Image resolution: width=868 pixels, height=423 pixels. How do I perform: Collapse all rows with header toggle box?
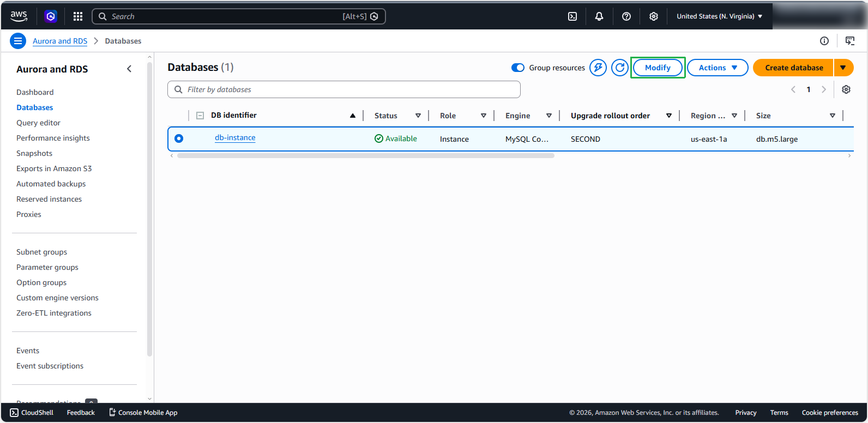click(200, 116)
